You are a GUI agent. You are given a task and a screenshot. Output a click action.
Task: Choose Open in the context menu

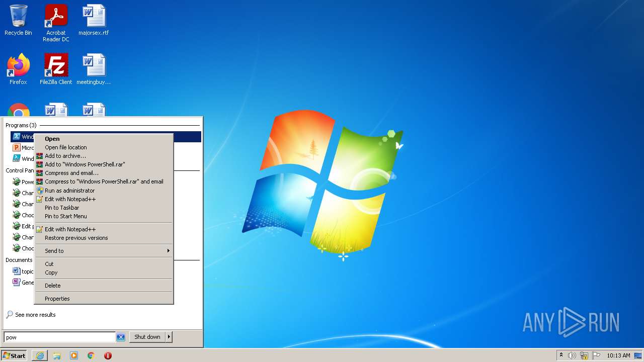(x=104, y=139)
